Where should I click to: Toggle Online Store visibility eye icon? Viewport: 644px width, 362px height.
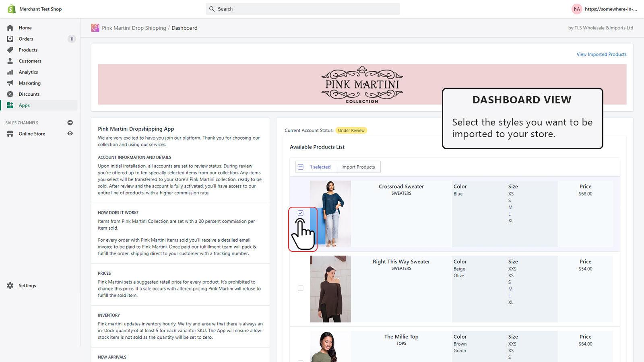70,134
